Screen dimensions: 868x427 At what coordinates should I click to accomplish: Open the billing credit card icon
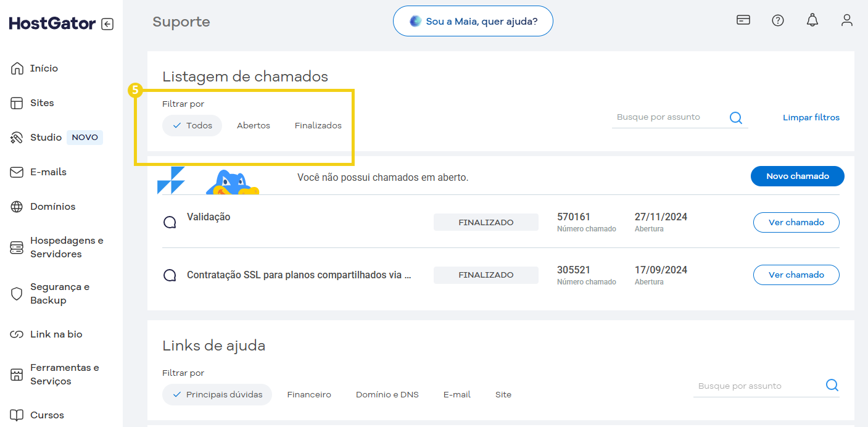click(x=743, y=20)
